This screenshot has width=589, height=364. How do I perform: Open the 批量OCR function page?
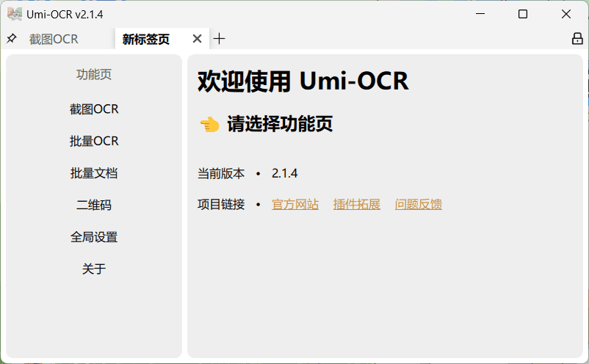tap(94, 141)
